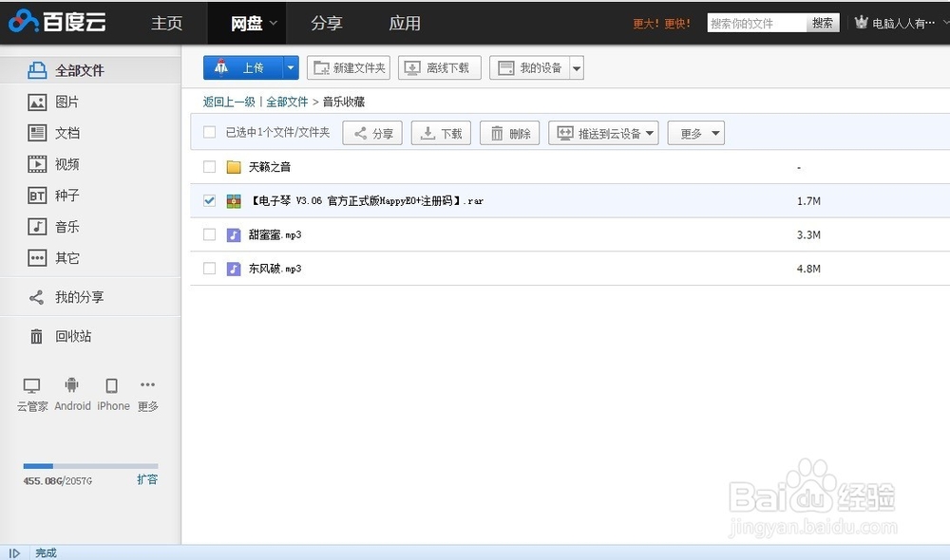Click the 音乐收藏 breadcrumb text
Viewport: 950px width, 560px height.
pos(344,102)
